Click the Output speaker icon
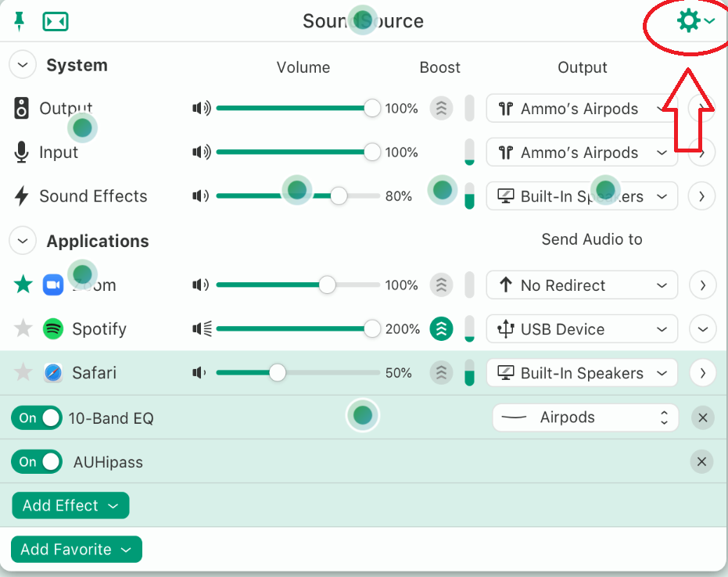Viewport: 728px width, 577px height. pyautogui.click(x=21, y=108)
